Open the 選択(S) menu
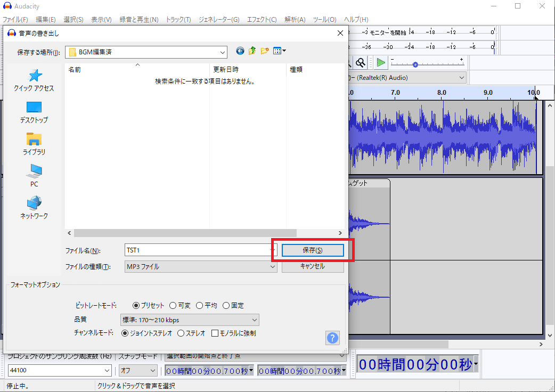The width and height of the screenshot is (555, 392). (x=74, y=20)
